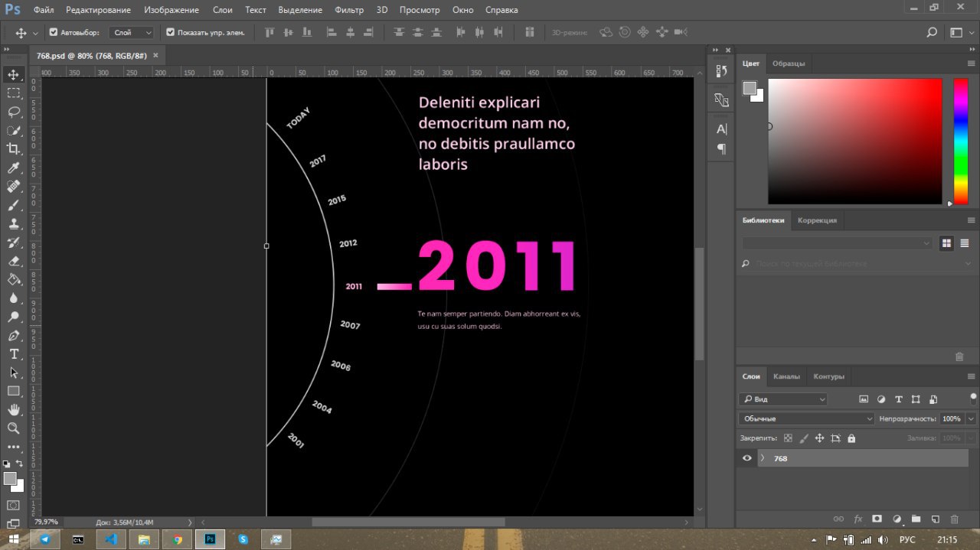Toggle layer filtering switch
The image size is (980, 550).
coord(973,399)
